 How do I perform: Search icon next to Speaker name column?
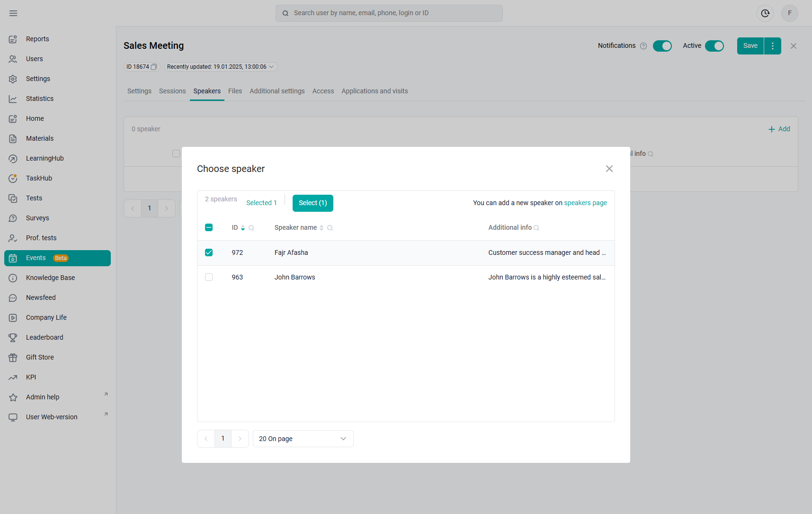[x=330, y=228]
